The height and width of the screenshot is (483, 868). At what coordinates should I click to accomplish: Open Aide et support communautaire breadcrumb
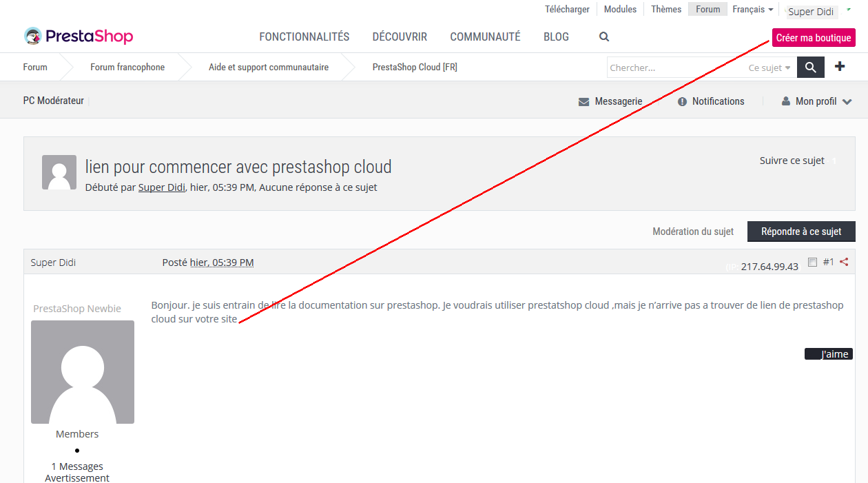(269, 68)
